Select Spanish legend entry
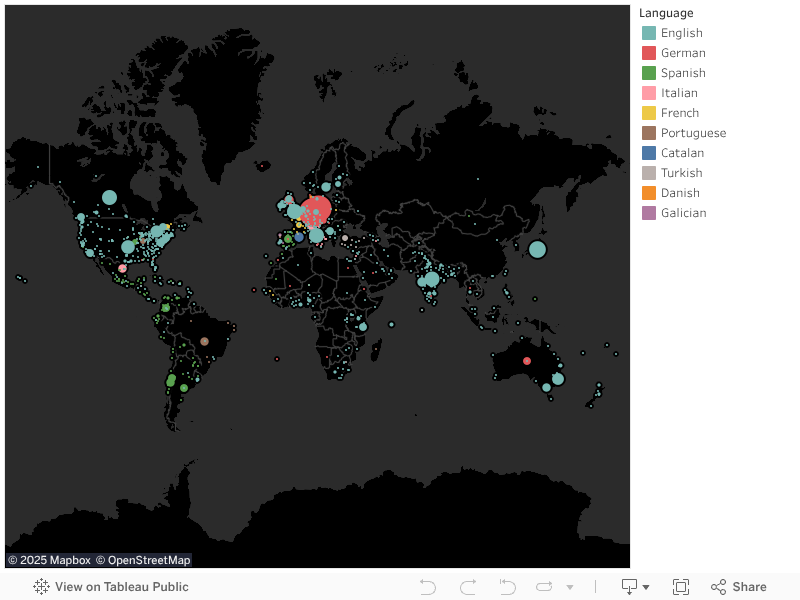Image resolution: width=800 pixels, height=600 pixels. tap(683, 73)
